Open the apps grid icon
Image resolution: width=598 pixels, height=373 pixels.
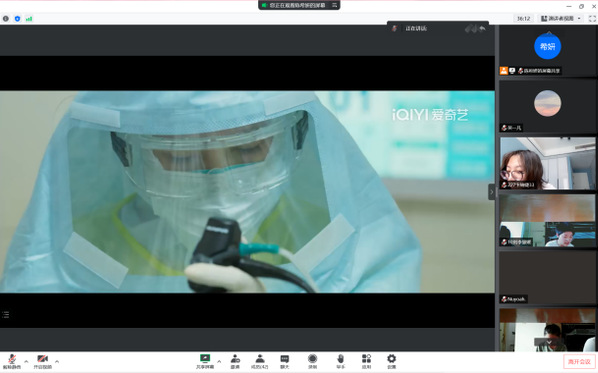[x=367, y=362]
